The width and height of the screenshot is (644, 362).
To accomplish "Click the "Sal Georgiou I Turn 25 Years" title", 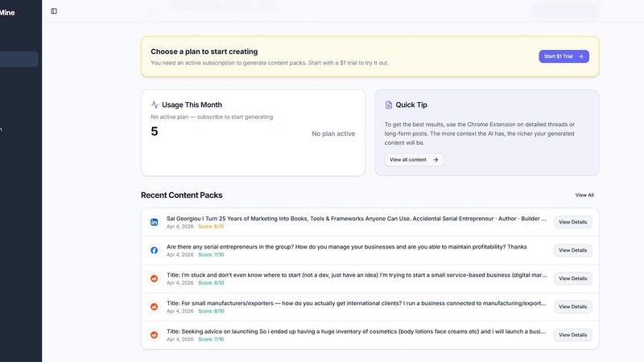I will (357, 219).
